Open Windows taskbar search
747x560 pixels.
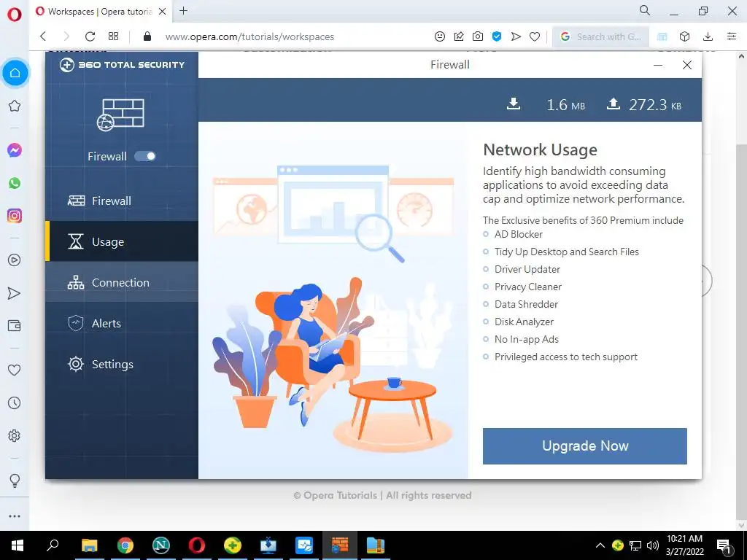coord(53,545)
